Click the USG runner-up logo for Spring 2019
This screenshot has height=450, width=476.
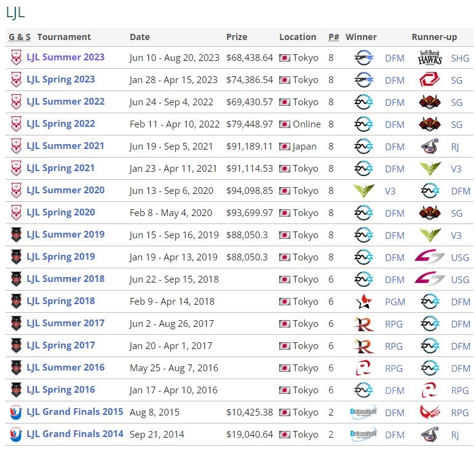430,257
